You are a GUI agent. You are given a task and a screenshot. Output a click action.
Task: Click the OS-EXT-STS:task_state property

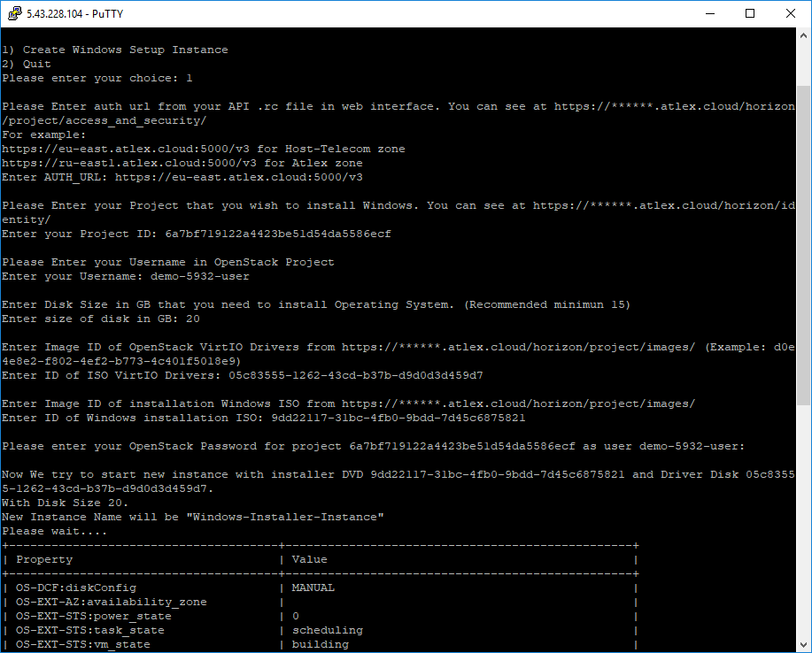coord(90,630)
